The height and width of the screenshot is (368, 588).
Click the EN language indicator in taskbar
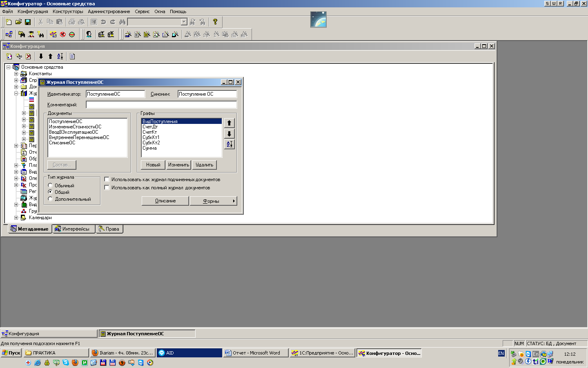[501, 353]
